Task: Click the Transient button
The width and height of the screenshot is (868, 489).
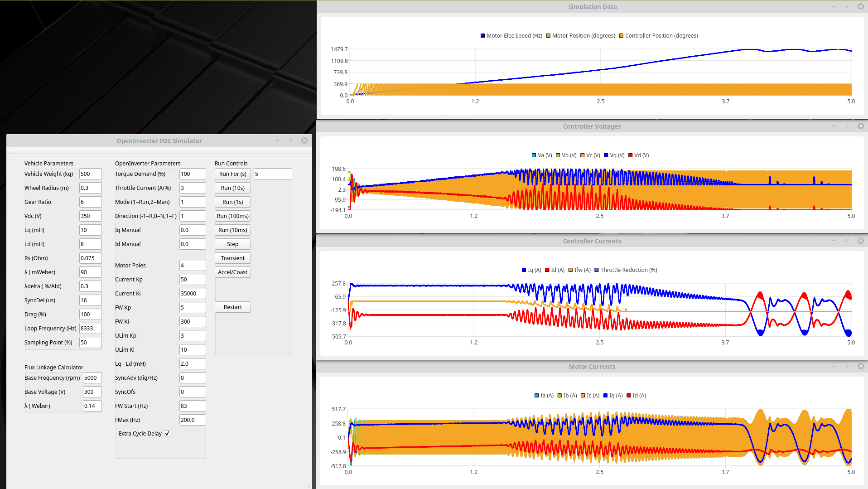Action: point(232,258)
